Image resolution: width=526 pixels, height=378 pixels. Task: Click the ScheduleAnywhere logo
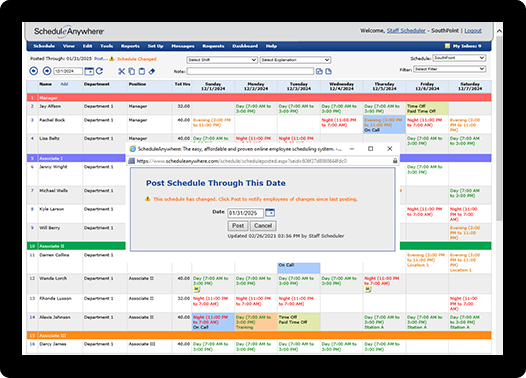coord(69,31)
